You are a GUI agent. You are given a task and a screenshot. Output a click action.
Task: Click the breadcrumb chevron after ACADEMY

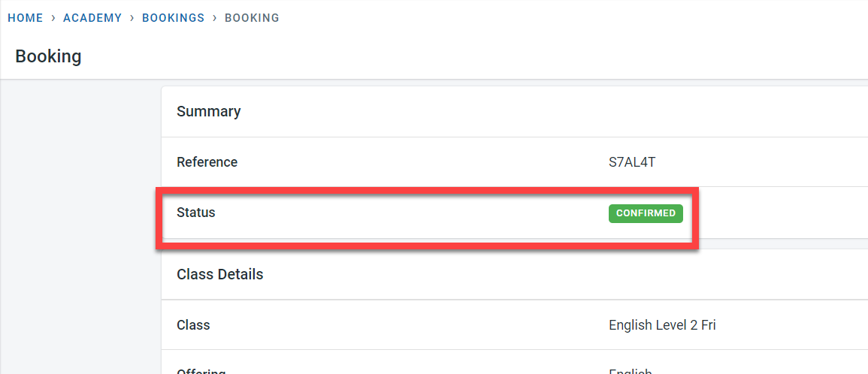(x=132, y=18)
